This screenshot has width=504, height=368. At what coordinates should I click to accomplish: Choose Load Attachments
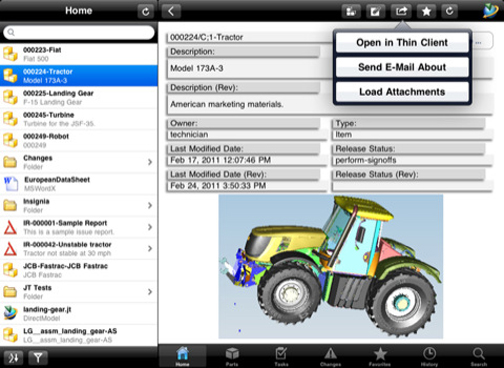pyautogui.click(x=402, y=92)
